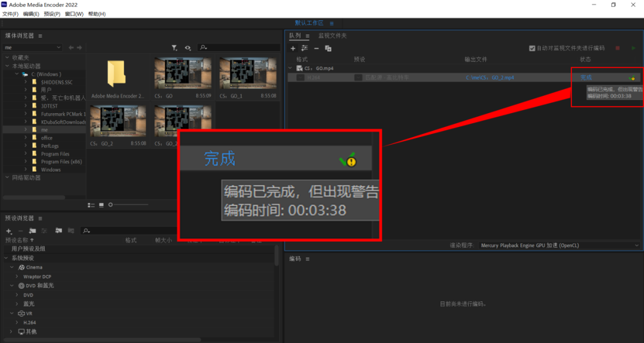Open the 默认工作区 workspace menu icon
644x343 pixels.
pyautogui.click(x=332, y=23)
